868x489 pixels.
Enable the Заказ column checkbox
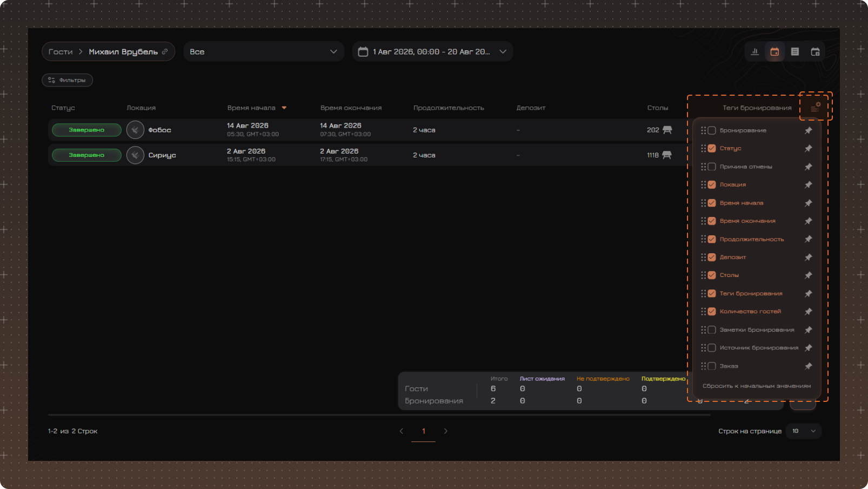click(712, 366)
